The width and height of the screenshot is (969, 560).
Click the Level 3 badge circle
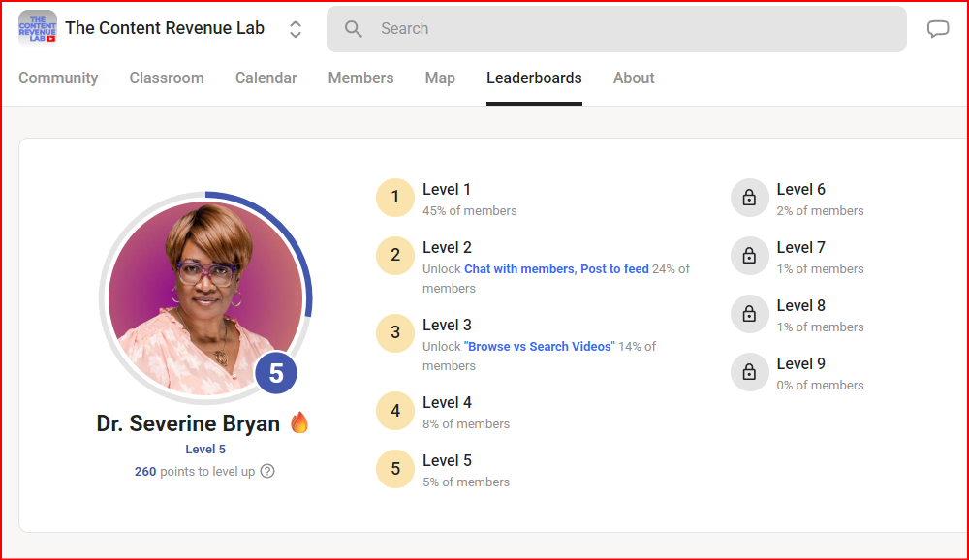pos(395,333)
